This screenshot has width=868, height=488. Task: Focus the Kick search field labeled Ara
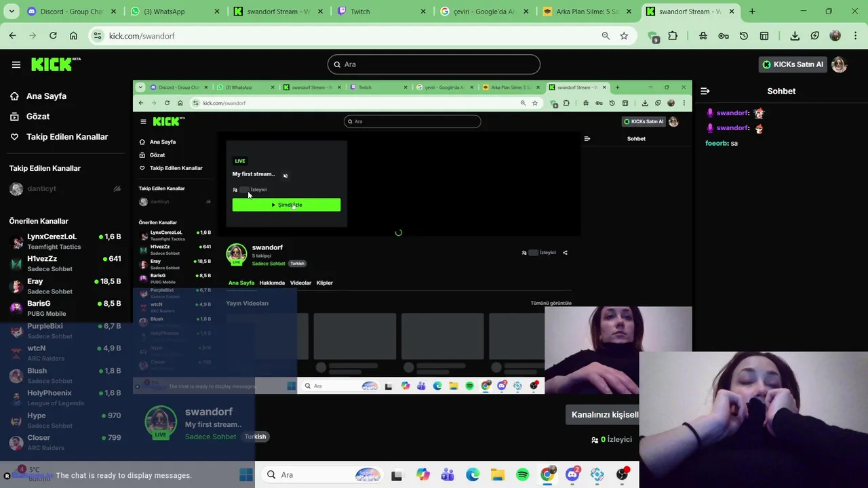[x=434, y=64]
